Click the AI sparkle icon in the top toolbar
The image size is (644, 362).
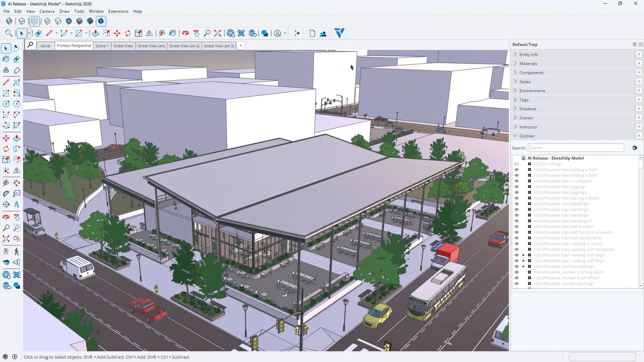[x=297, y=33]
